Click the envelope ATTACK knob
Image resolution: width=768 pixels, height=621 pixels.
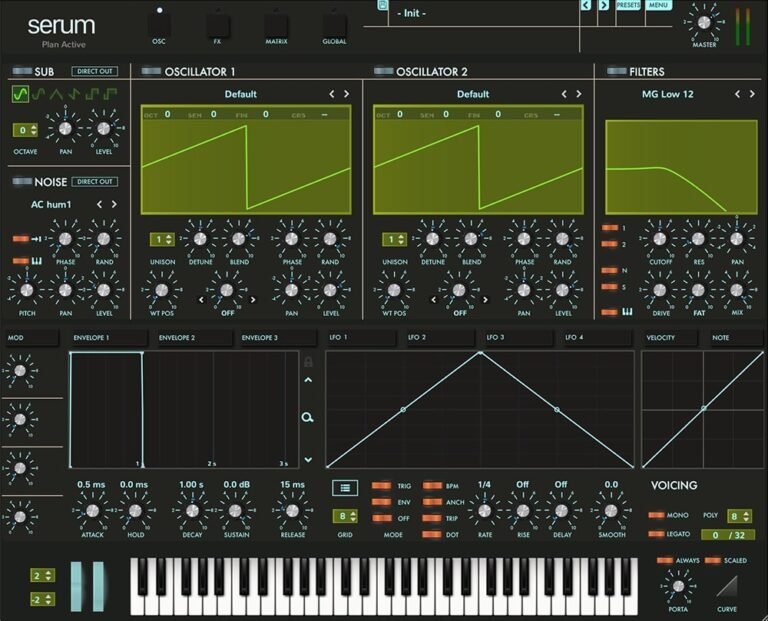click(92, 511)
